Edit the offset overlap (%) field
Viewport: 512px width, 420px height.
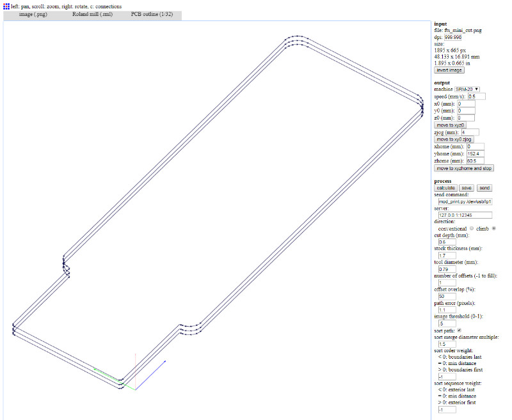(447, 297)
